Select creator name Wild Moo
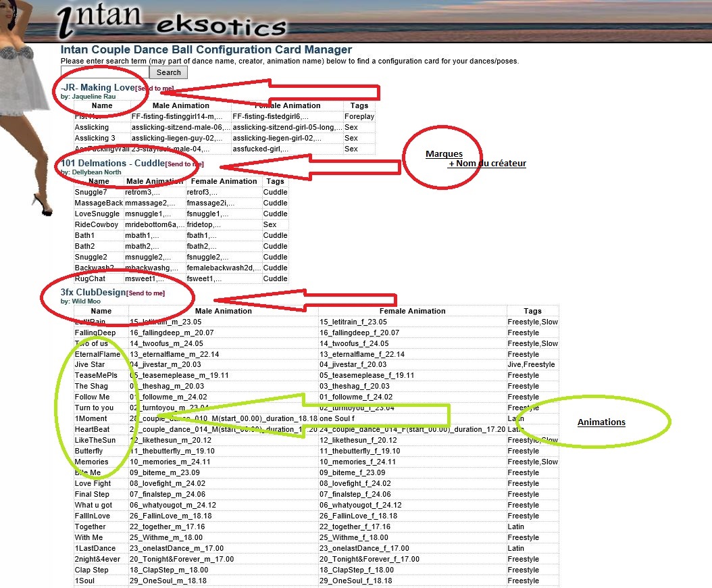 86,301
